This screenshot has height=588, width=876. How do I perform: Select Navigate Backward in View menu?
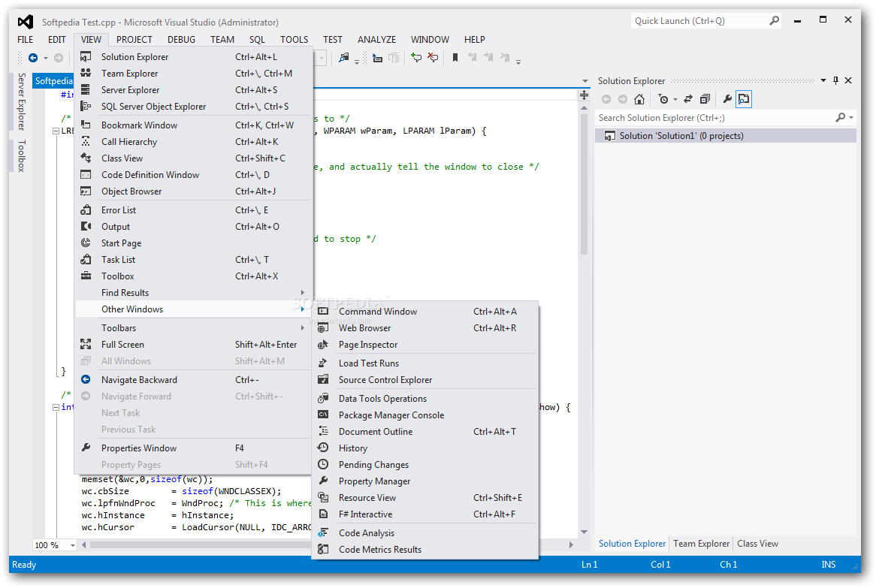[x=193, y=380]
